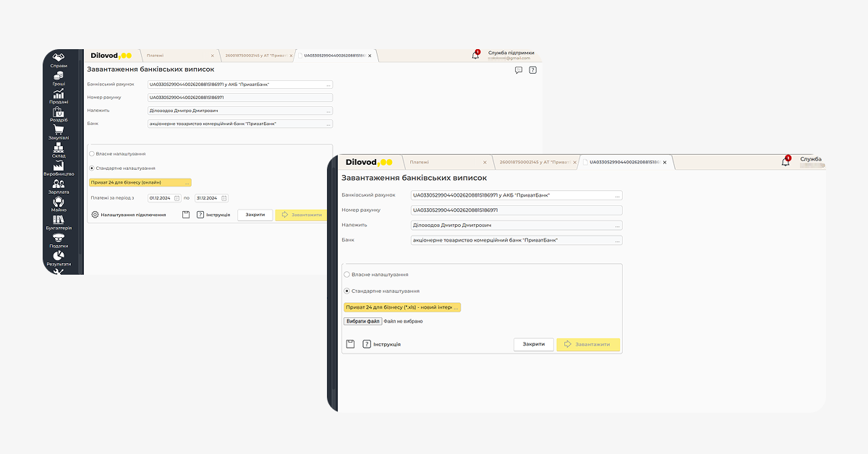This screenshot has height=454, width=868.
Task: Click the help question icon at the back window's top right
Action: click(x=533, y=70)
